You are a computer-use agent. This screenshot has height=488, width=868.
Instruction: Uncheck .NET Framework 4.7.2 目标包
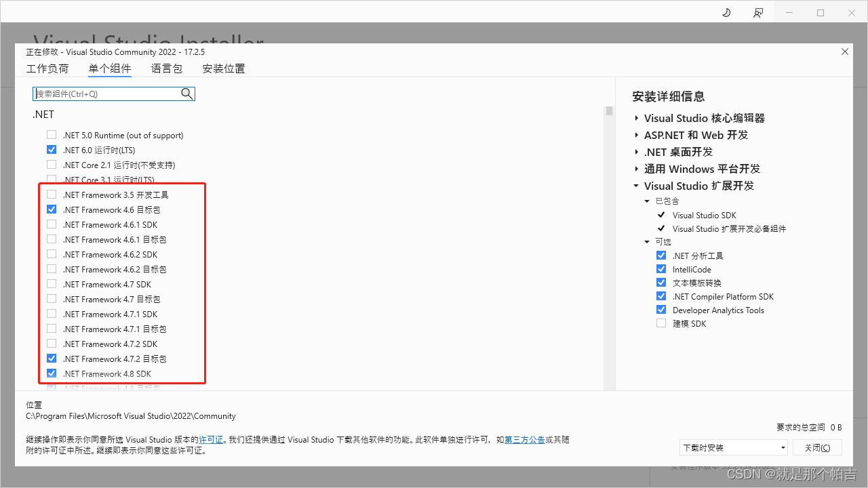point(51,358)
